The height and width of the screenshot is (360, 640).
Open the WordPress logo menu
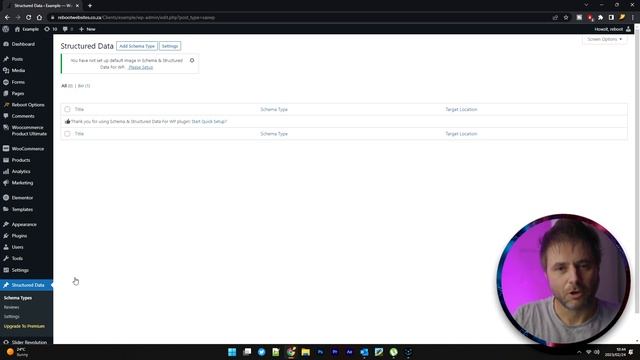pyautogui.click(x=6, y=29)
